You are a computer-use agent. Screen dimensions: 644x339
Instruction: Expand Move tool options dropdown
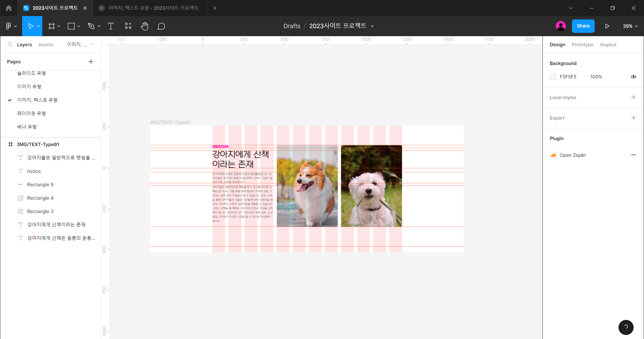(x=39, y=26)
